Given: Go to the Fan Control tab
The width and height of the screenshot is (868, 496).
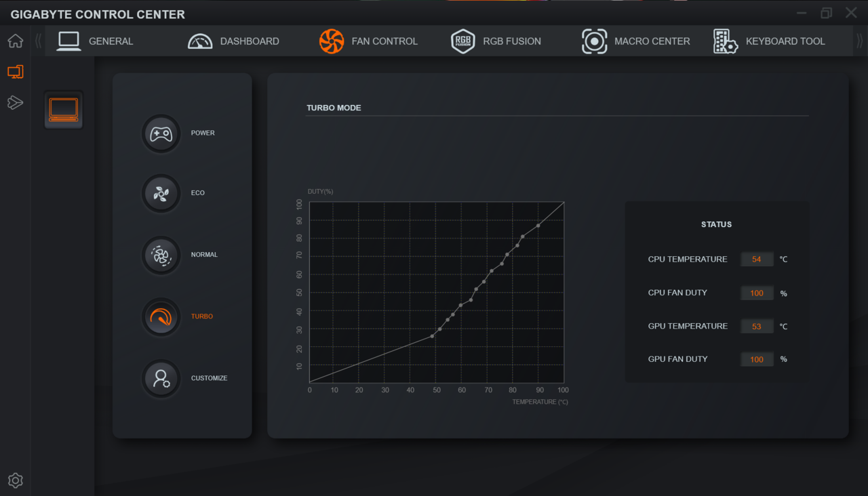Looking at the screenshot, I should pos(368,41).
